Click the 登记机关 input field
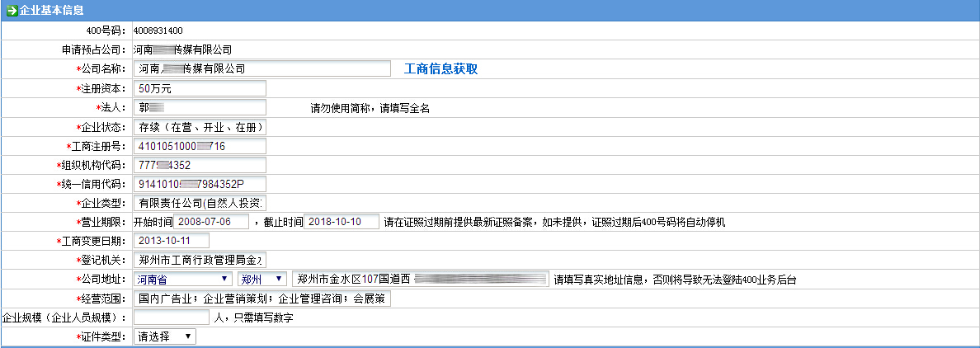Screen dimensions: 980x348 click(200, 260)
